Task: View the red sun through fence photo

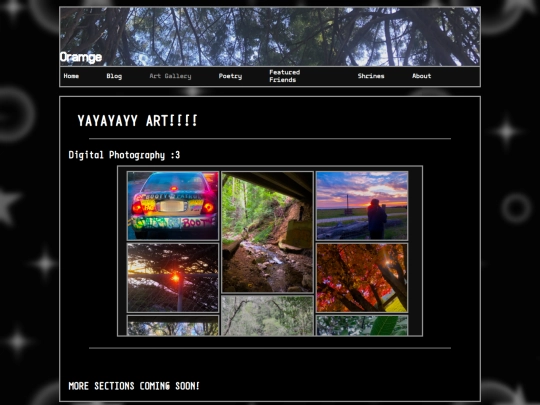Action: tap(173, 278)
